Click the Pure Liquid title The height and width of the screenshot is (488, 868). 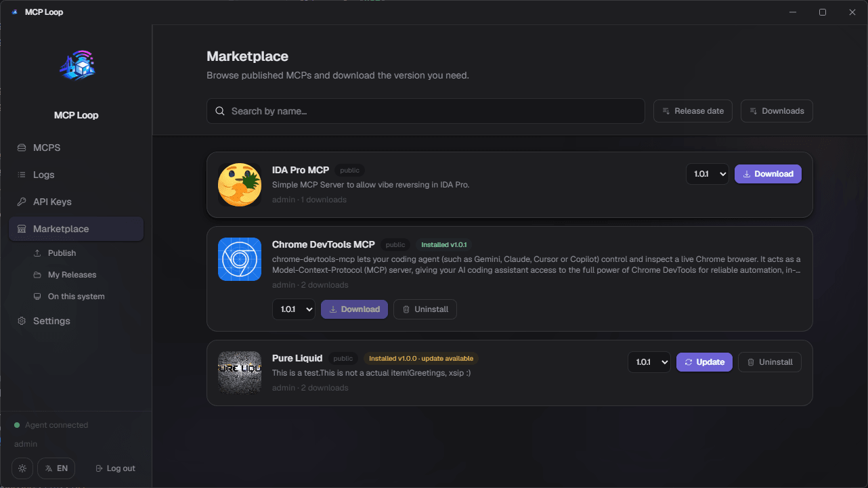pos(297,358)
